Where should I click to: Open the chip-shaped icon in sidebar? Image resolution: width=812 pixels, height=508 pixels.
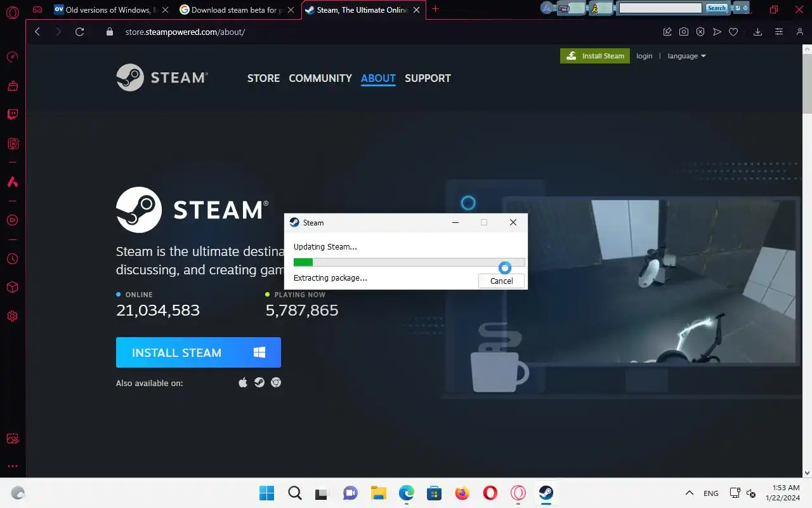pyautogui.click(x=12, y=144)
